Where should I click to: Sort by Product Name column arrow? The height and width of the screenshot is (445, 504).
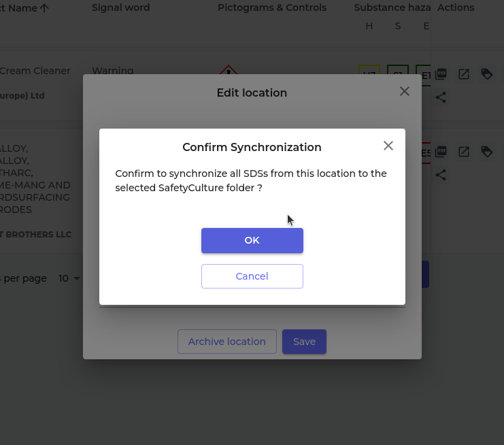click(x=44, y=8)
